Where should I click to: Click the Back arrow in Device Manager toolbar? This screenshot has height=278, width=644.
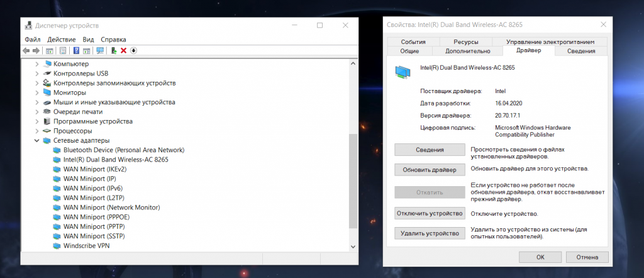point(26,50)
